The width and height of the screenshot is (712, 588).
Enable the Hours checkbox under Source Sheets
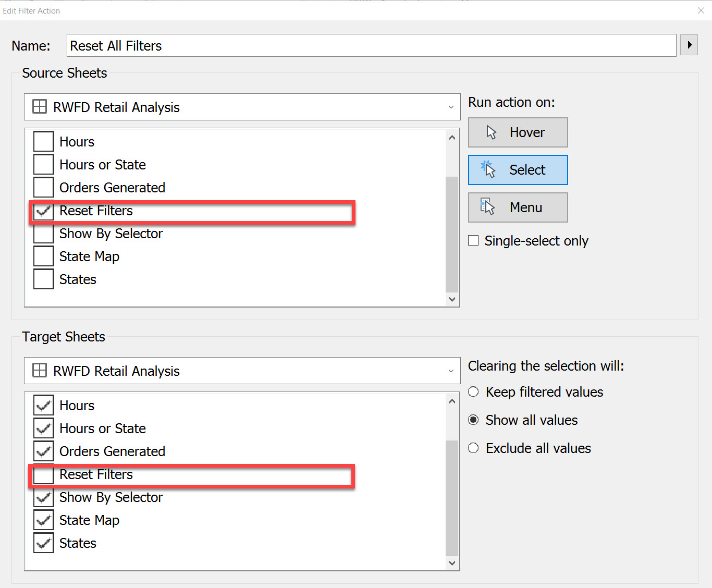pos(43,141)
